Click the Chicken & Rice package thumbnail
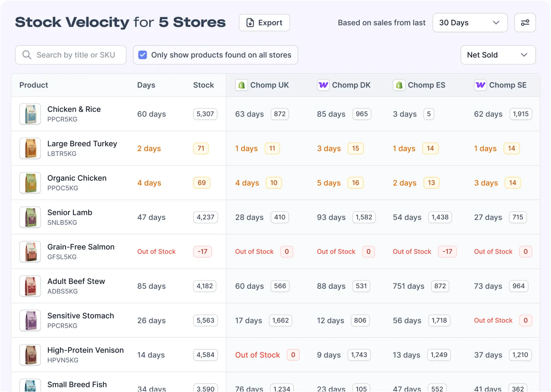The image size is (551, 392). click(x=30, y=114)
